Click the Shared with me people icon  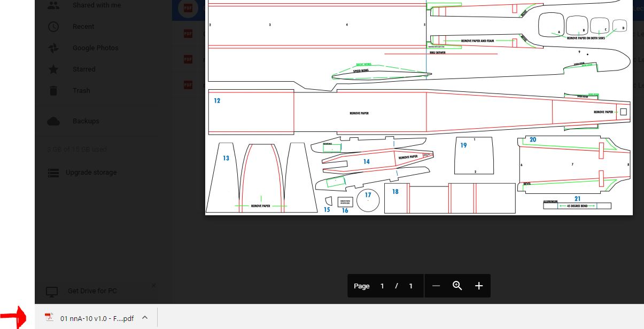pos(53,5)
